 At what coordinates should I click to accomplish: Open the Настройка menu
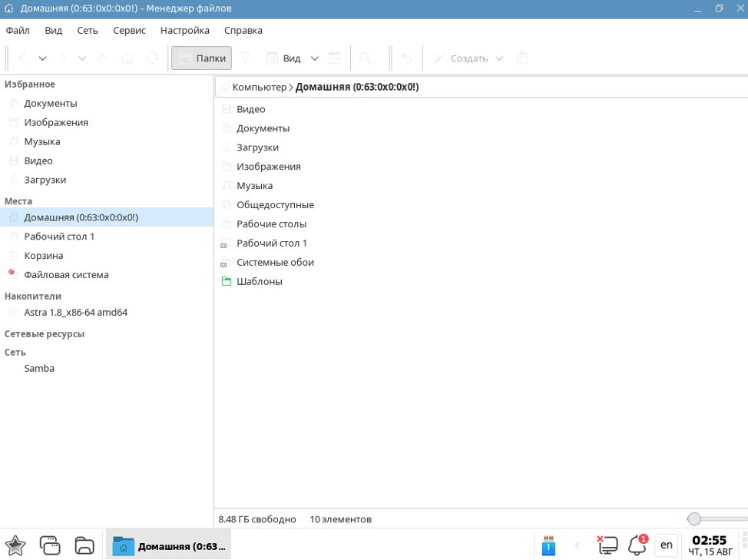click(184, 31)
